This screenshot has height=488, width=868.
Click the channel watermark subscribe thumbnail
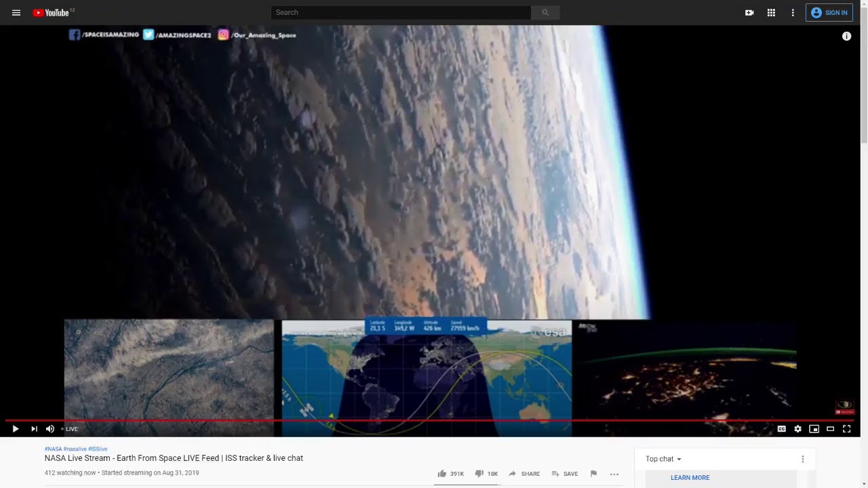pyautogui.click(x=845, y=407)
